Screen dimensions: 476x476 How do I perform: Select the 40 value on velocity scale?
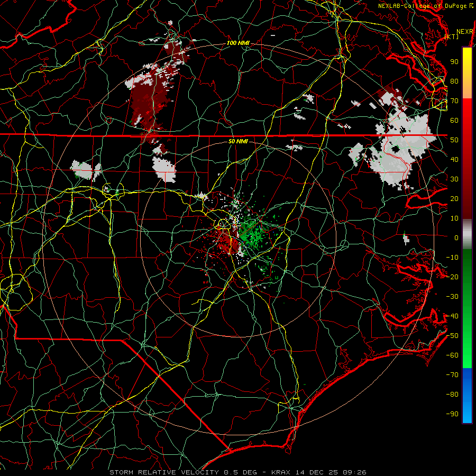(454, 160)
